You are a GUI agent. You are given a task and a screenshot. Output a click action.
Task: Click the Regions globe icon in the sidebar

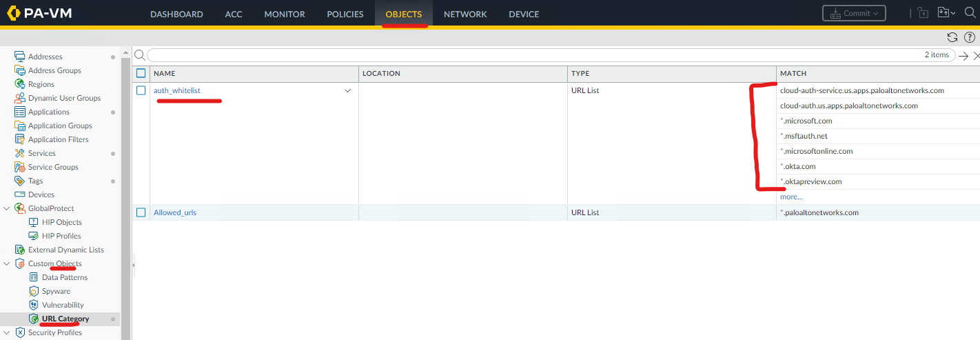[x=20, y=84]
